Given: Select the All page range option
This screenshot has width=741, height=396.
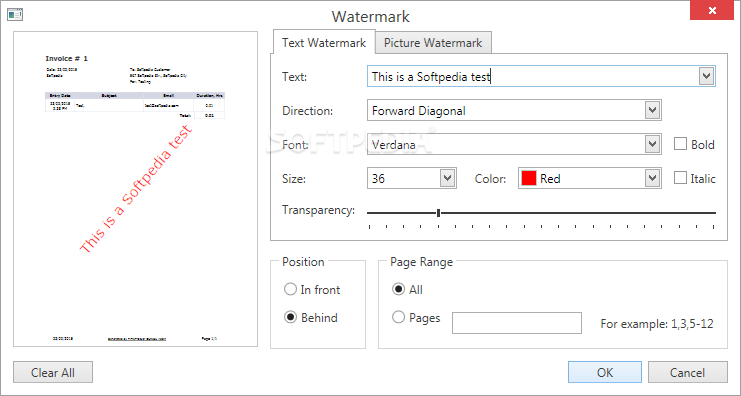Looking at the screenshot, I should point(398,289).
